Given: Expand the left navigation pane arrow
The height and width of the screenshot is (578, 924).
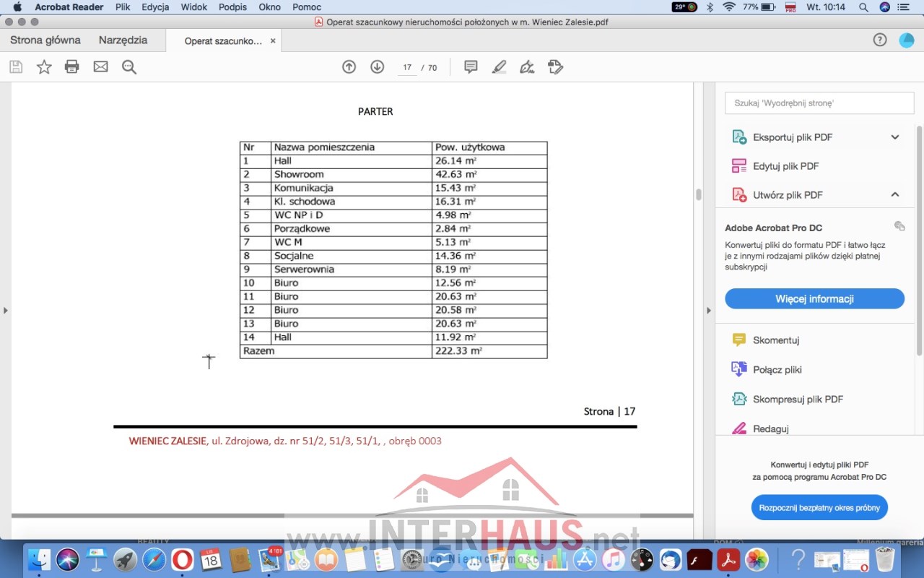Looking at the screenshot, I should [6, 311].
